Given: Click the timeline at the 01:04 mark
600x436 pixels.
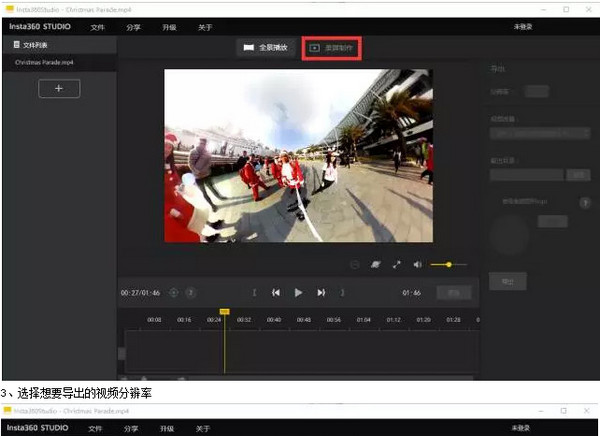Looking at the screenshot, I should coord(363,320).
